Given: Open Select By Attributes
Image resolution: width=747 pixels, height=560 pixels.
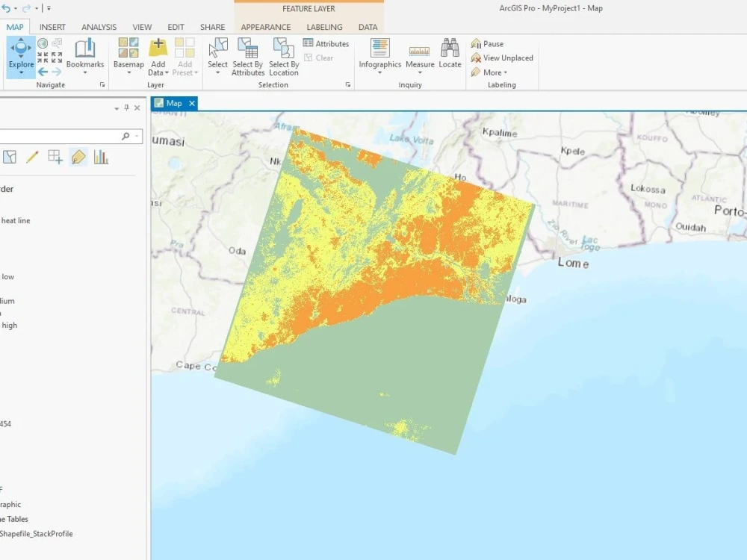Looking at the screenshot, I should pos(247,56).
